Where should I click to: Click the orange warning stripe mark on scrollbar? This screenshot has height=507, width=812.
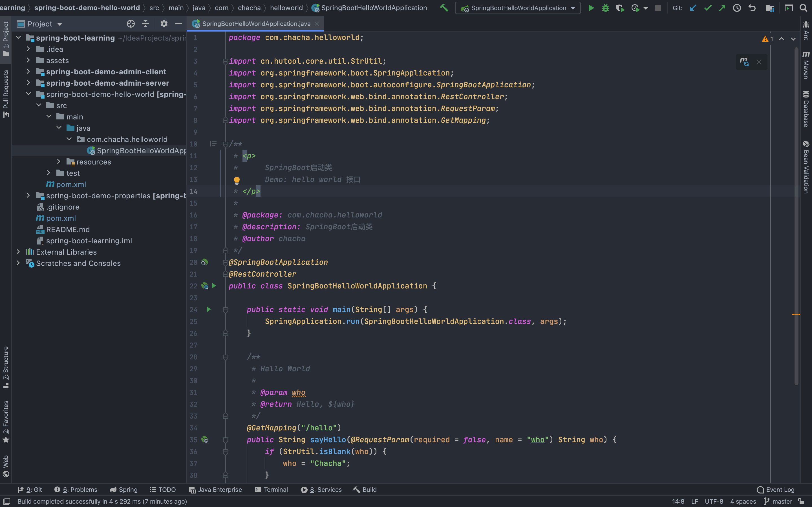point(796,314)
